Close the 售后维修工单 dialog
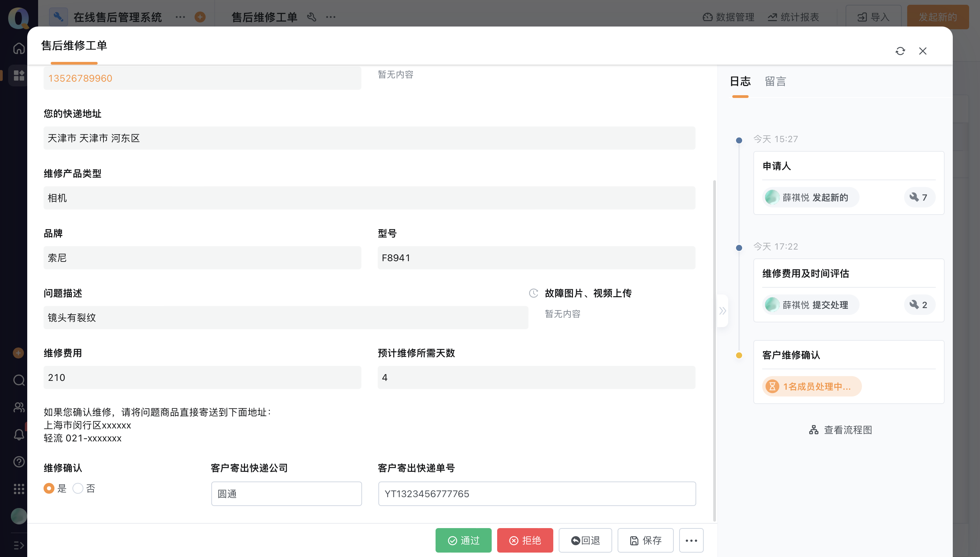 [922, 51]
